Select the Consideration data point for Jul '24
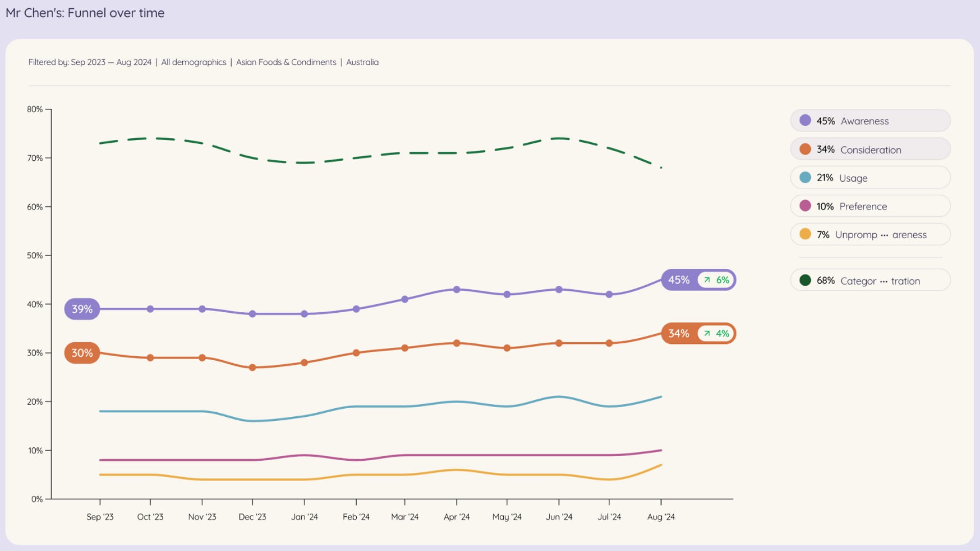This screenshot has height=551, width=980. tap(609, 343)
